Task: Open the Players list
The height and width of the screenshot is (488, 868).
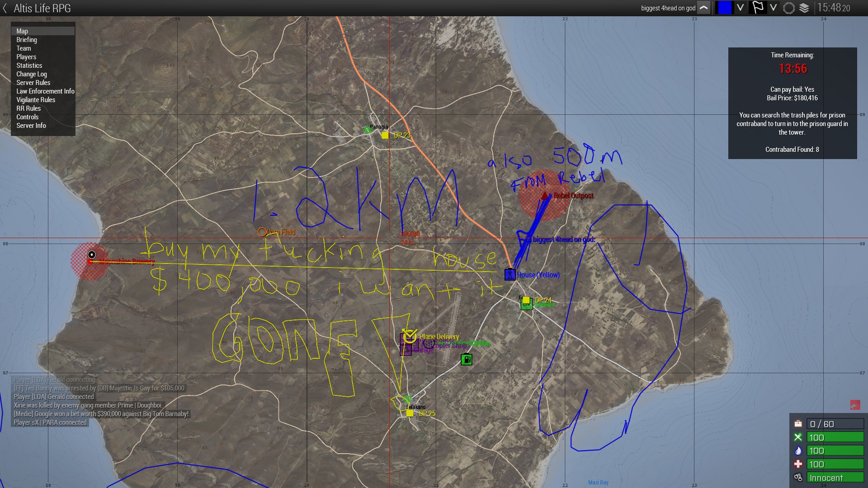Action: coord(26,57)
